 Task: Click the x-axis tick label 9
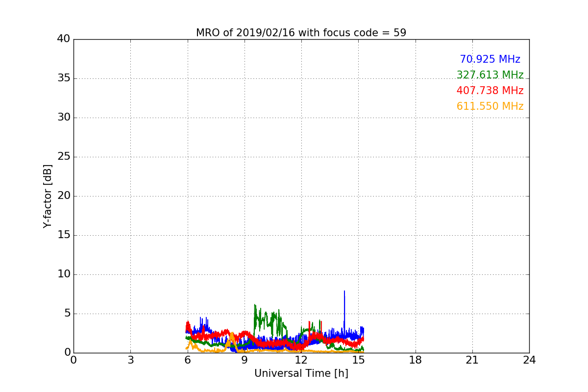tap(245, 361)
